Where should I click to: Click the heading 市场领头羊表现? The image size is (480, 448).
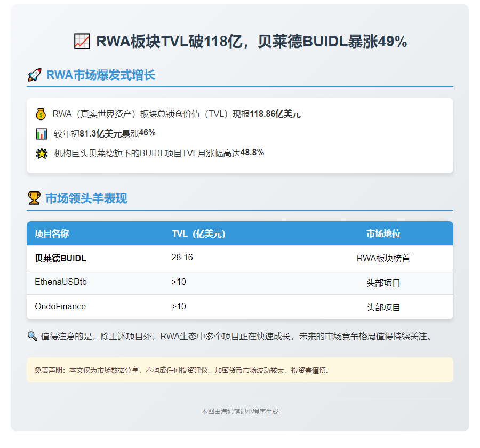[86, 198]
